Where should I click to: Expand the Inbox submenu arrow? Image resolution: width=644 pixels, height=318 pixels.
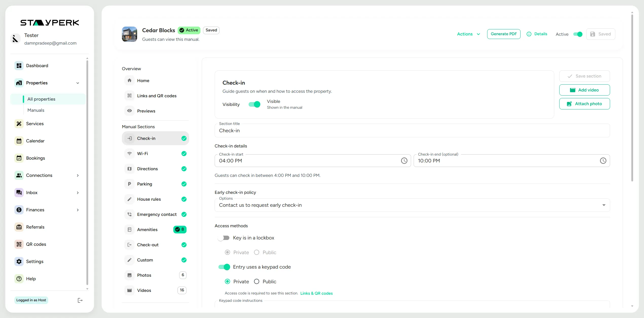[x=78, y=193]
